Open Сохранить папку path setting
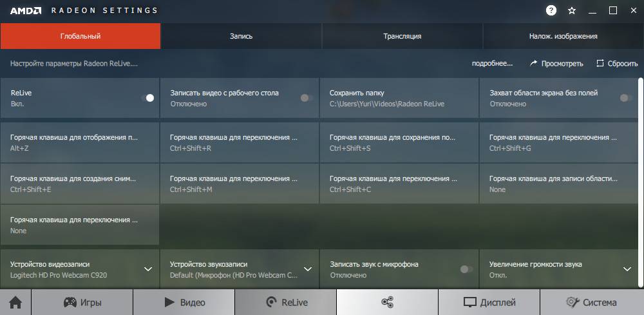 click(x=399, y=98)
